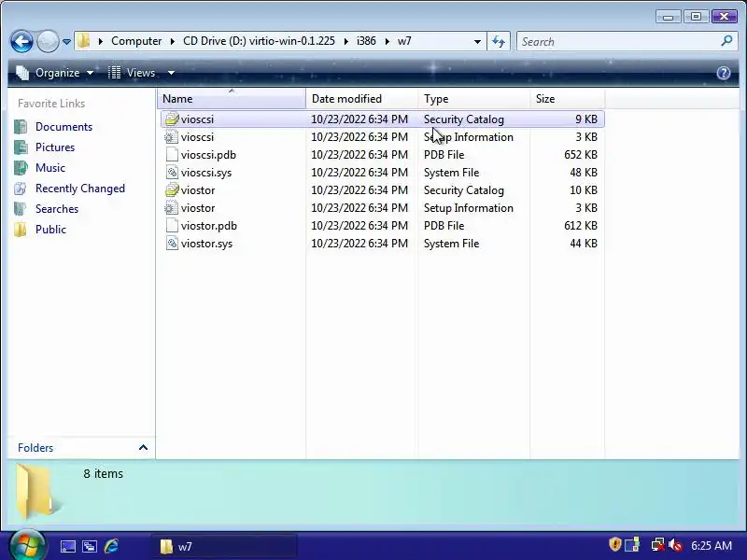Image resolution: width=747 pixels, height=560 pixels.
Task: Select the vioscsi.sys file icon
Action: click(172, 173)
